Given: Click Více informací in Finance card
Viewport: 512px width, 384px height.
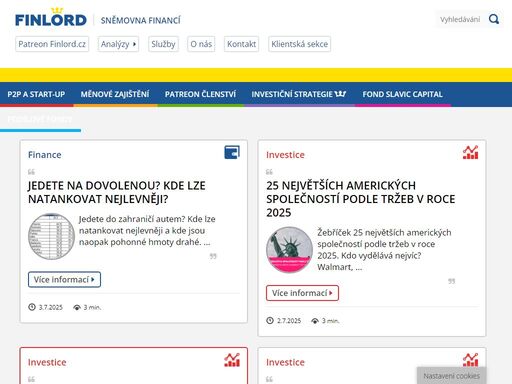Looking at the screenshot, I should [64, 279].
